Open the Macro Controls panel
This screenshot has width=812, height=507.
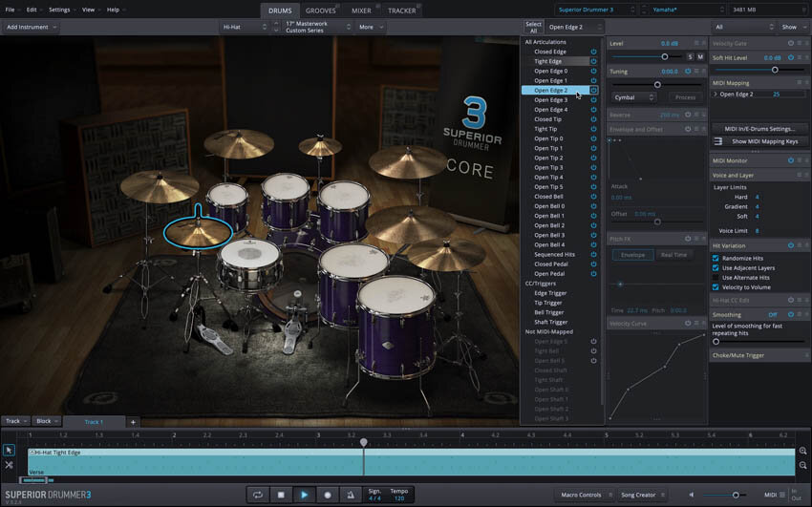[584, 496]
